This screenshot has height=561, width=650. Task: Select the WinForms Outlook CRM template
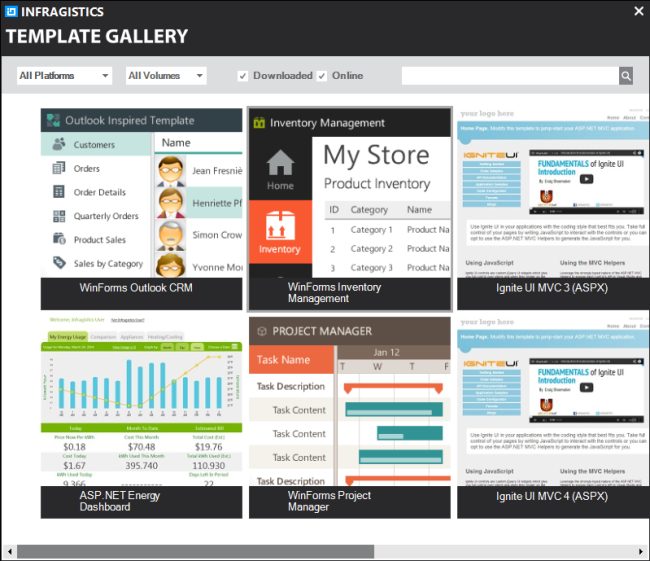click(x=141, y=209)
